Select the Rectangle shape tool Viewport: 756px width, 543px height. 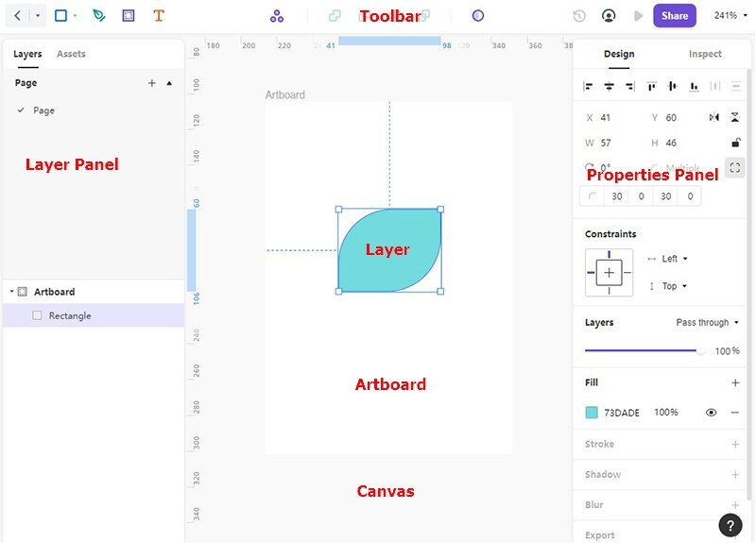click(x=60, y=15)
